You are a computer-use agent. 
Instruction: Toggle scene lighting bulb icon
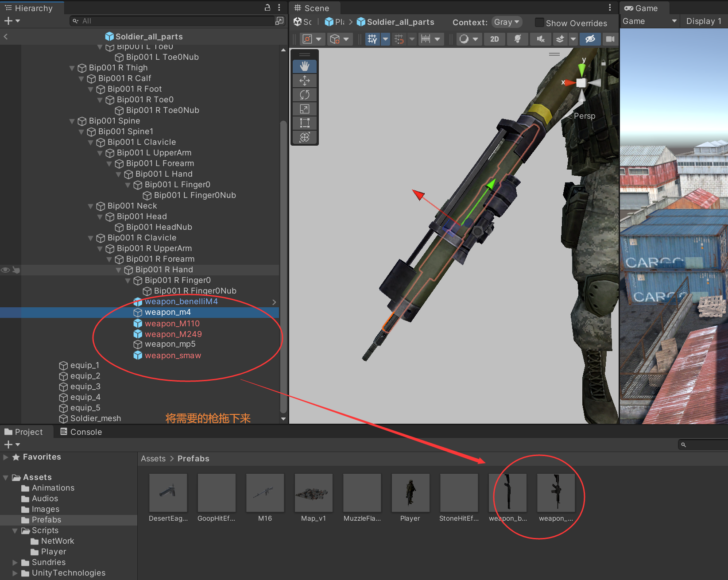517,39
